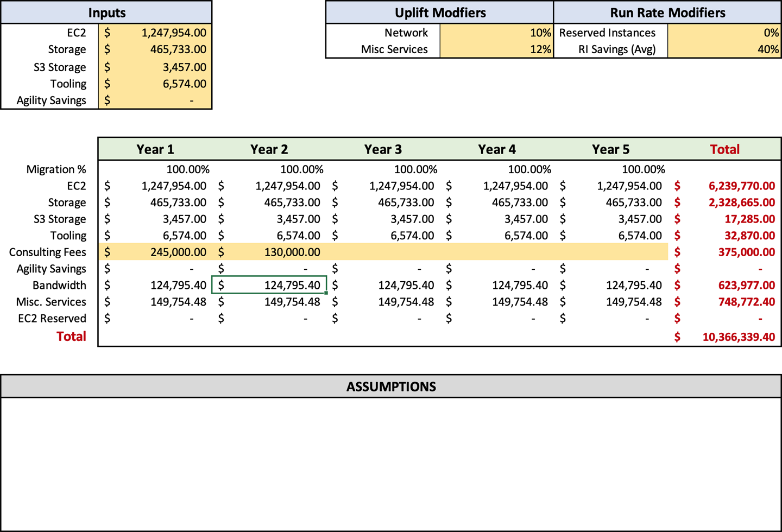Select the Consulting Fees row label
The width and height of the screenshot is (782, 532).
click(48, 252)
